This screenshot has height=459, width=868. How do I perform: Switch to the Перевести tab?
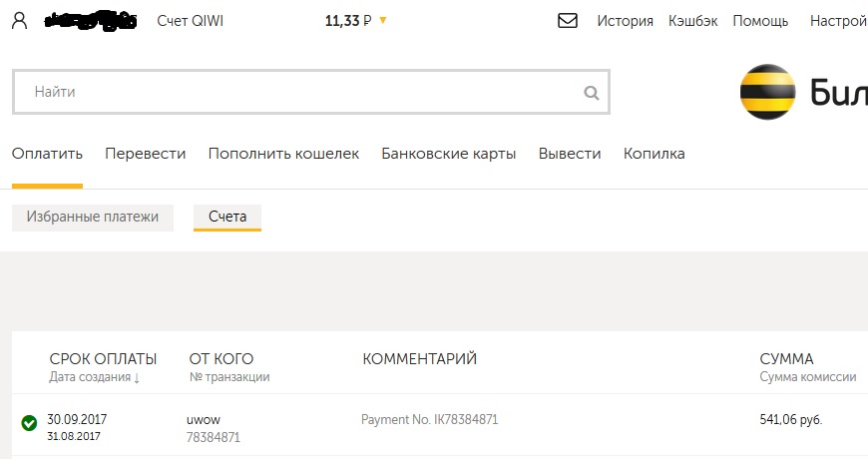click(x=145, y=154)
